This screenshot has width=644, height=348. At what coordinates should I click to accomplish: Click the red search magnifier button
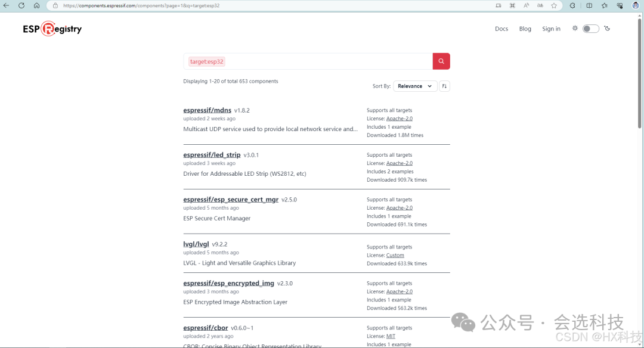point(441,61)
